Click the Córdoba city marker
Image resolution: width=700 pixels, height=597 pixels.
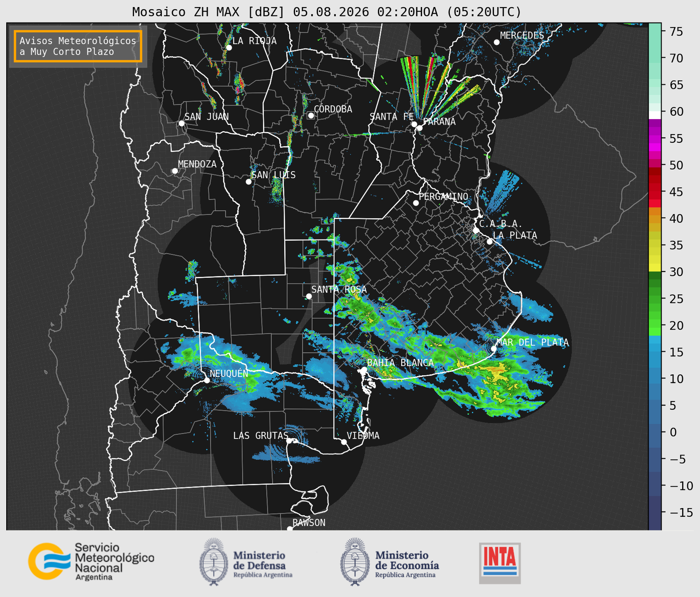click(311, 115)
